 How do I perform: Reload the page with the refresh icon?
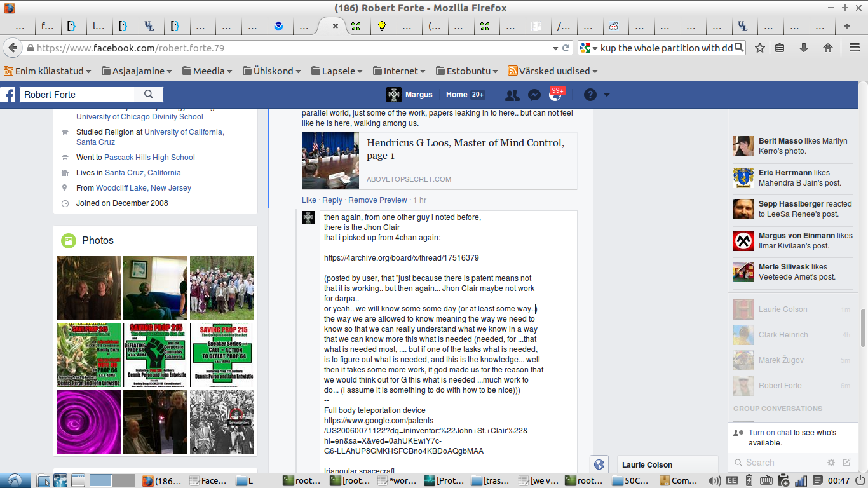click(566, 48)
